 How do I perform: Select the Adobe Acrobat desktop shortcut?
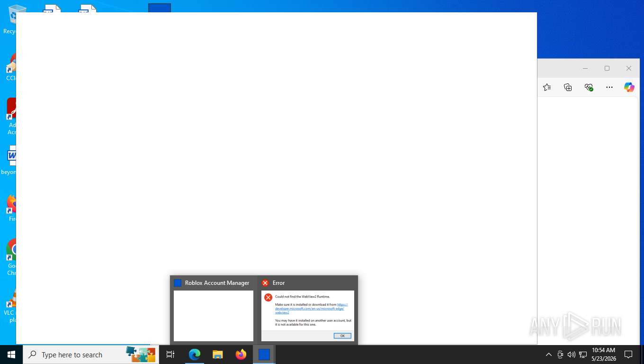tap(10, 117)
